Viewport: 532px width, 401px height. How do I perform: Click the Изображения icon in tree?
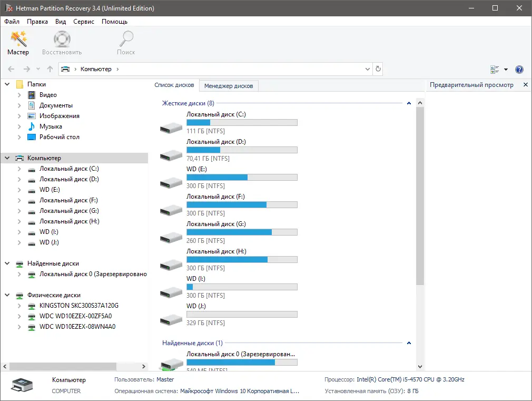tap(32, 116)
